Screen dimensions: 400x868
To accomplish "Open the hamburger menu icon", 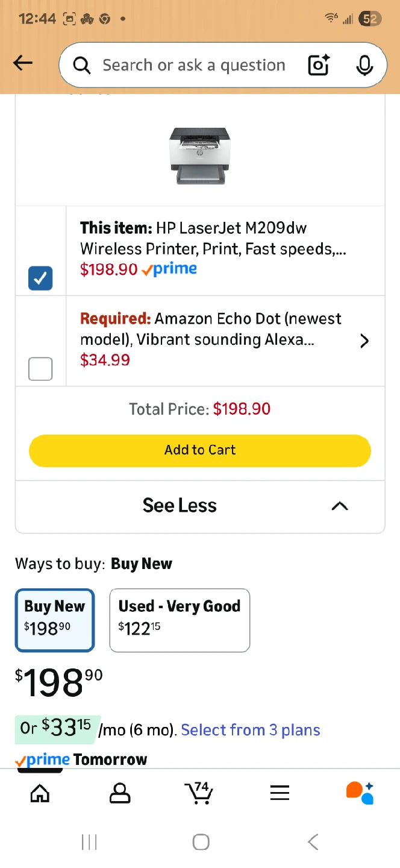I will point(280,793).
